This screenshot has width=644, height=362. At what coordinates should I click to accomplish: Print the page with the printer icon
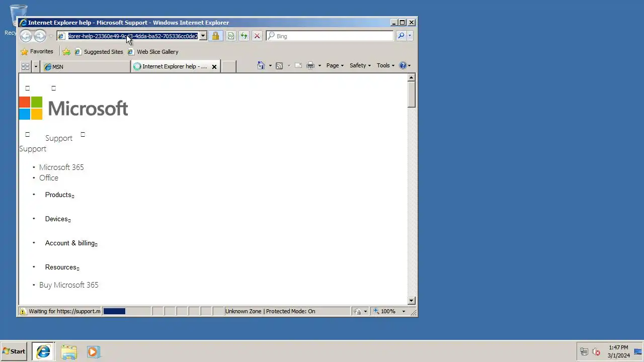click(310, 65)
